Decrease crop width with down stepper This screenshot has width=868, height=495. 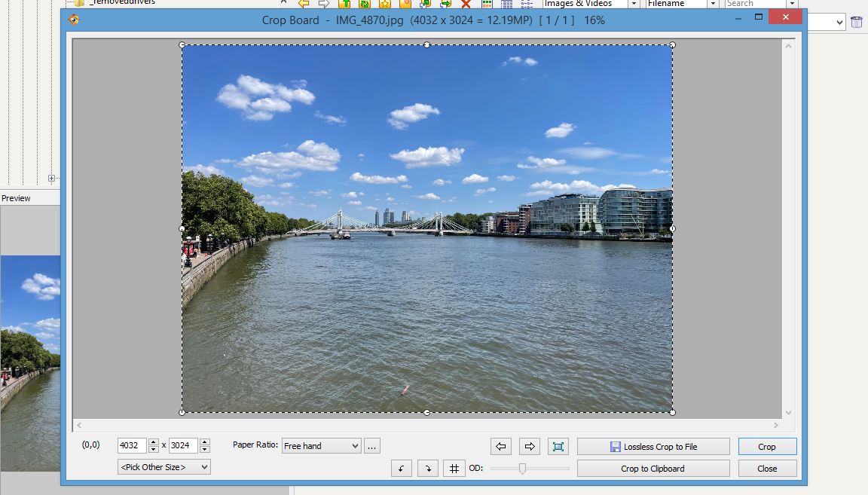[x=154, y=449]
